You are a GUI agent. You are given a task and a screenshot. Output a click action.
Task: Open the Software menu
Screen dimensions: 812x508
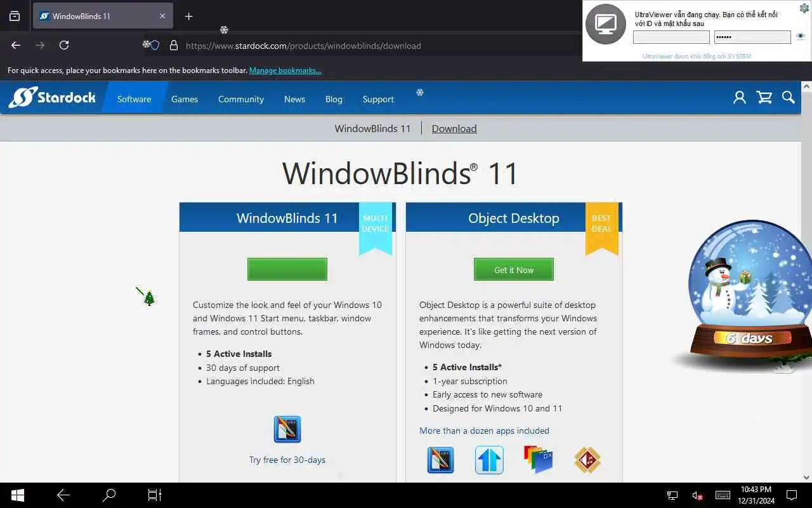point(134,99)
